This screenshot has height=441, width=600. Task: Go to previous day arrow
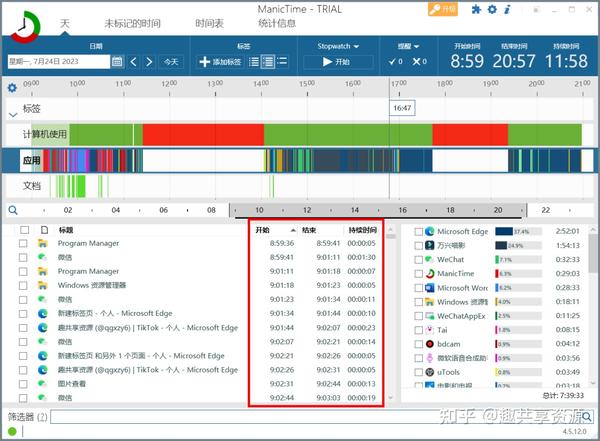click(134, 62)
